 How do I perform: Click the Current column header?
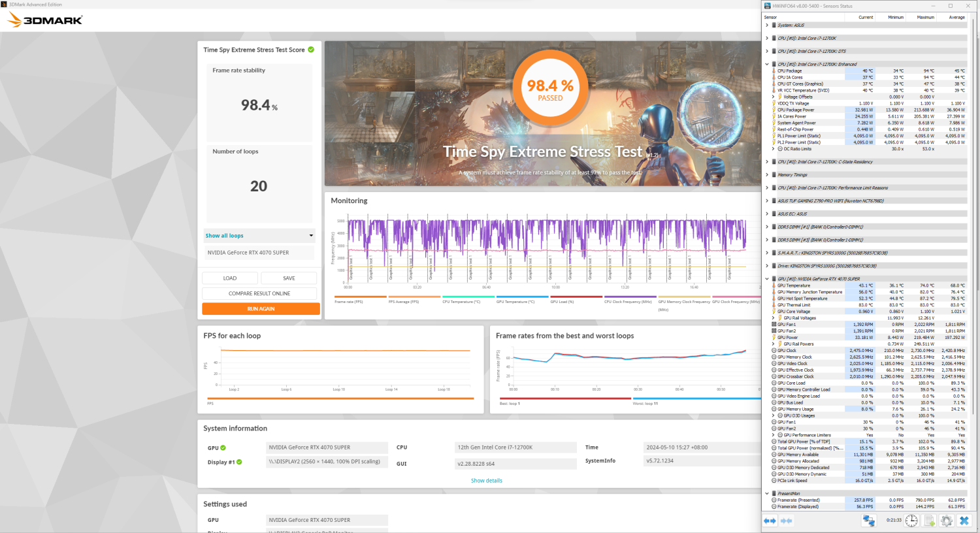(x=860, y=17)
